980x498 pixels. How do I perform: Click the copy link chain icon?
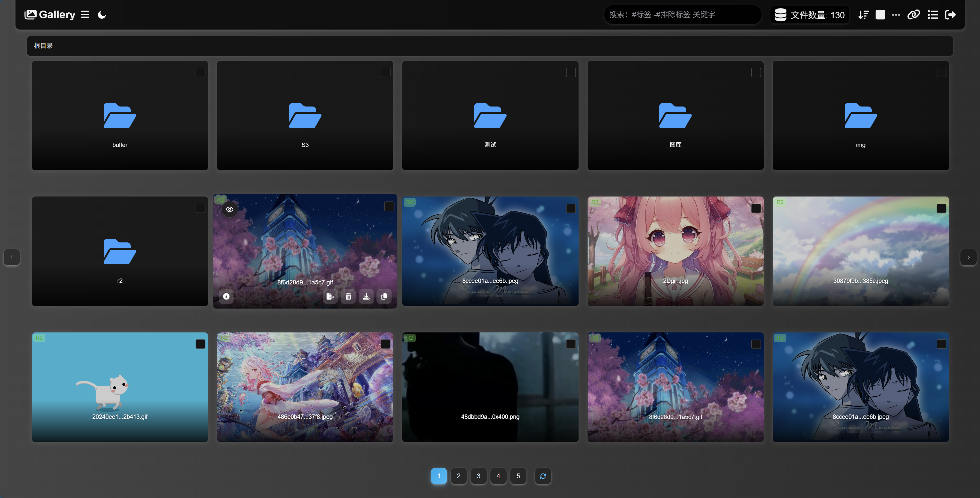(x=913, y=15)
